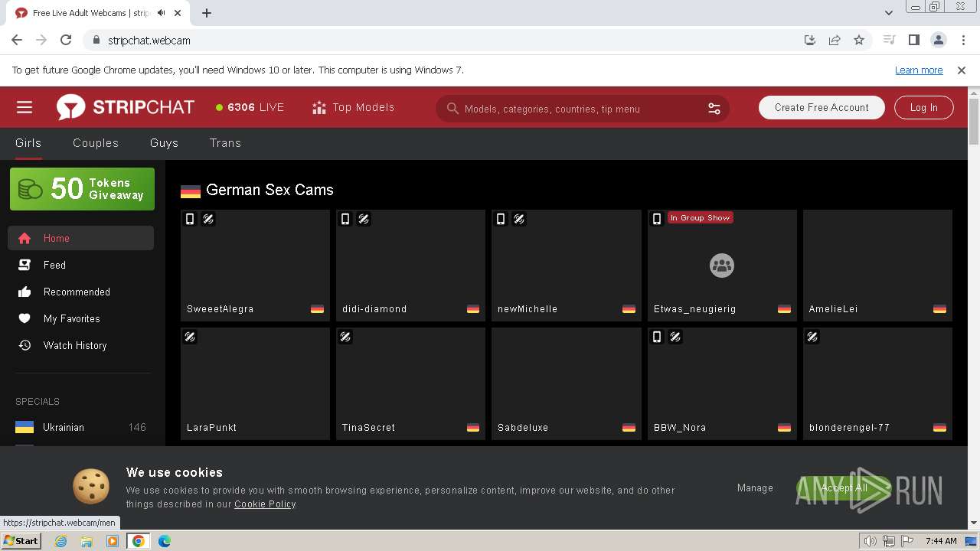This screenshot has width=980, height=551.
Task: Click the Log In button
Action: pos(923,108)
